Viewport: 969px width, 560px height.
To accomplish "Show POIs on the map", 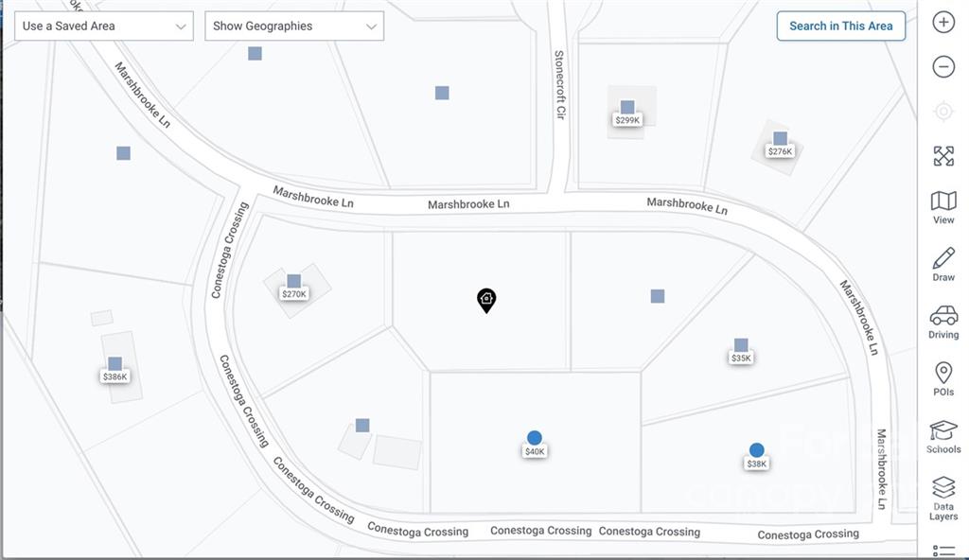I will (943, 378).
